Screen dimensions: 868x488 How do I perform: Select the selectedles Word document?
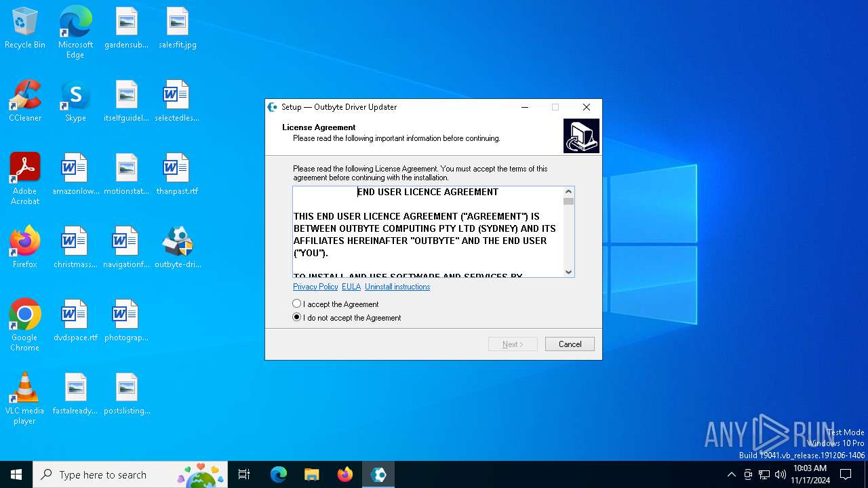click(x=177, y=102)
